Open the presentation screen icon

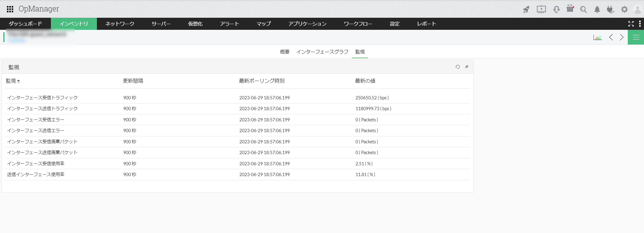click(x=541, y=10)
